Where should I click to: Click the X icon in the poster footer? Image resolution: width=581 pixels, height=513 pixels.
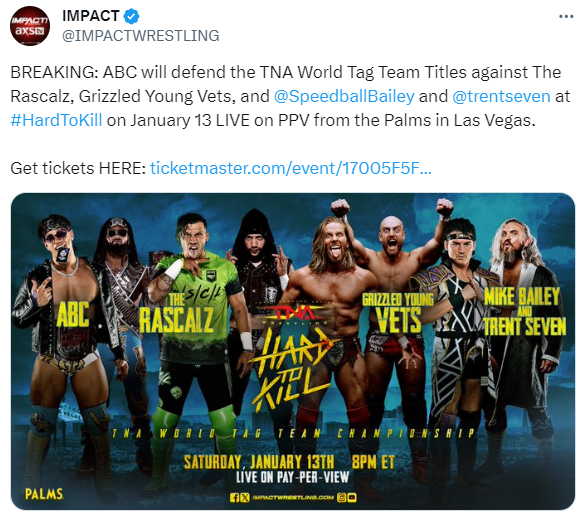[x=245, y=497]
